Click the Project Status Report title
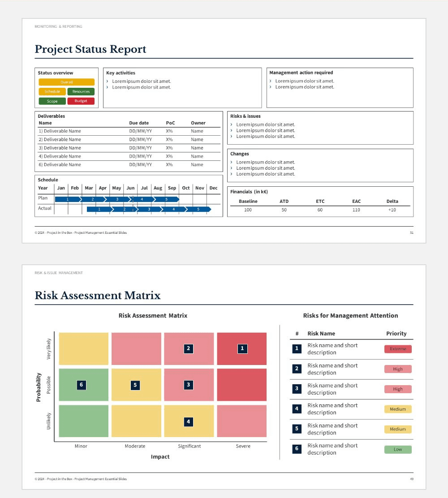Viewport: 448px width, 498px height. 90,49
